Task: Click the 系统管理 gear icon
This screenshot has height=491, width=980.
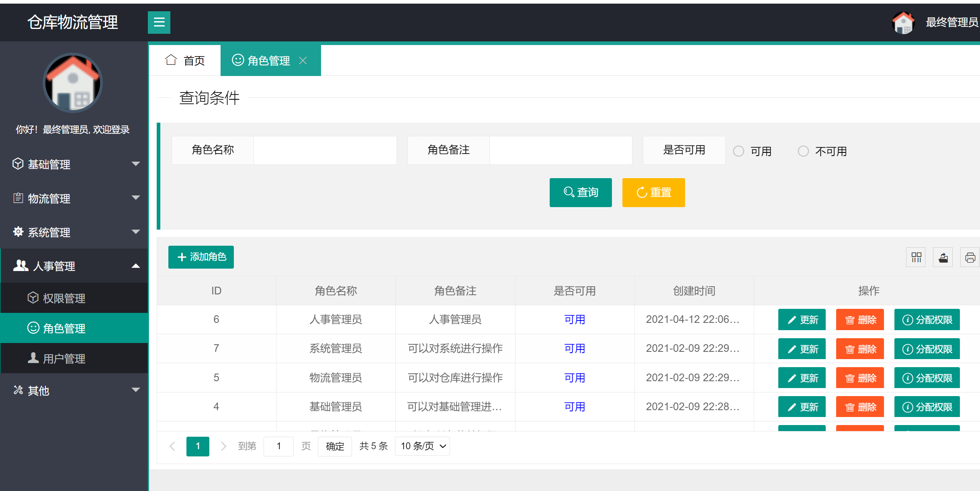Action: (18, 232)
